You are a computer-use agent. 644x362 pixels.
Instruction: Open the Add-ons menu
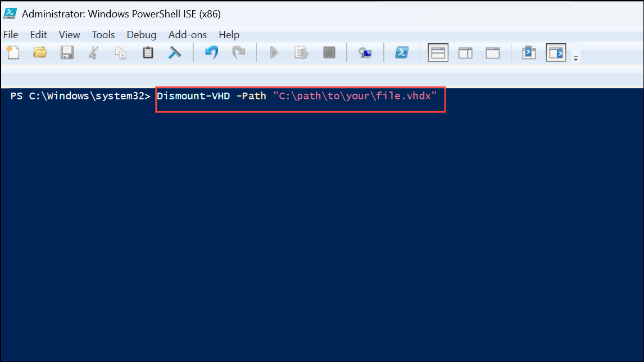coord(187,34)
